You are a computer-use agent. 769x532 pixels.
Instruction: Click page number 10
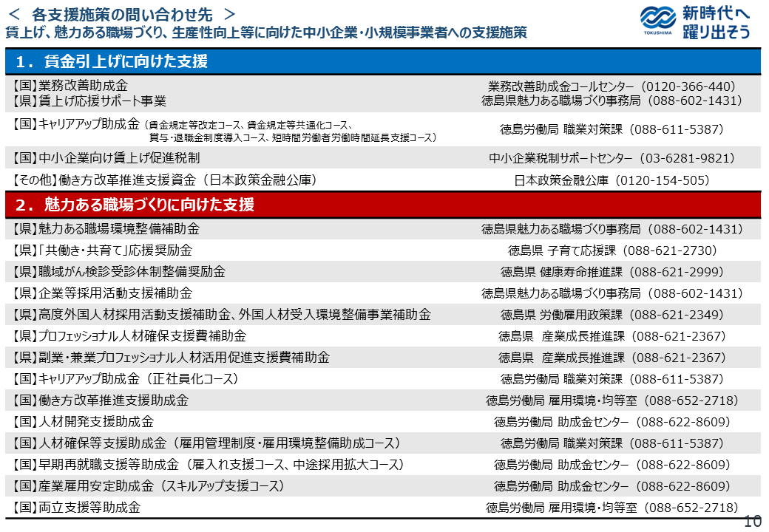tap(752, 522)
